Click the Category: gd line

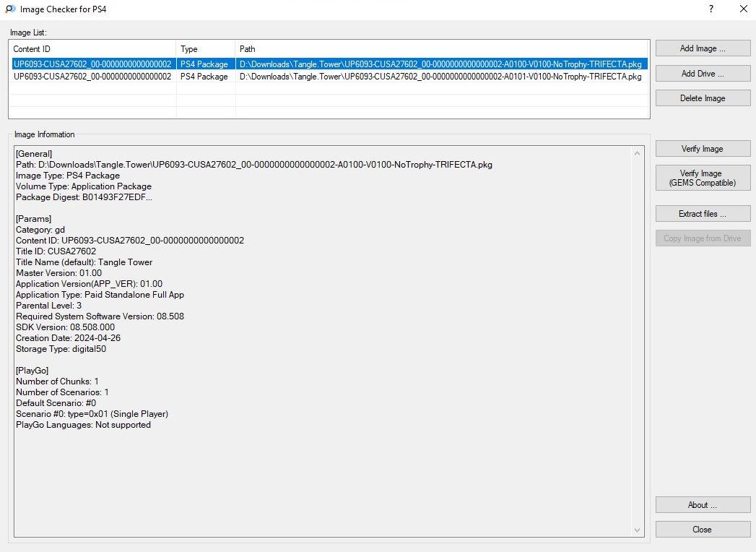[x=40, y=230]
